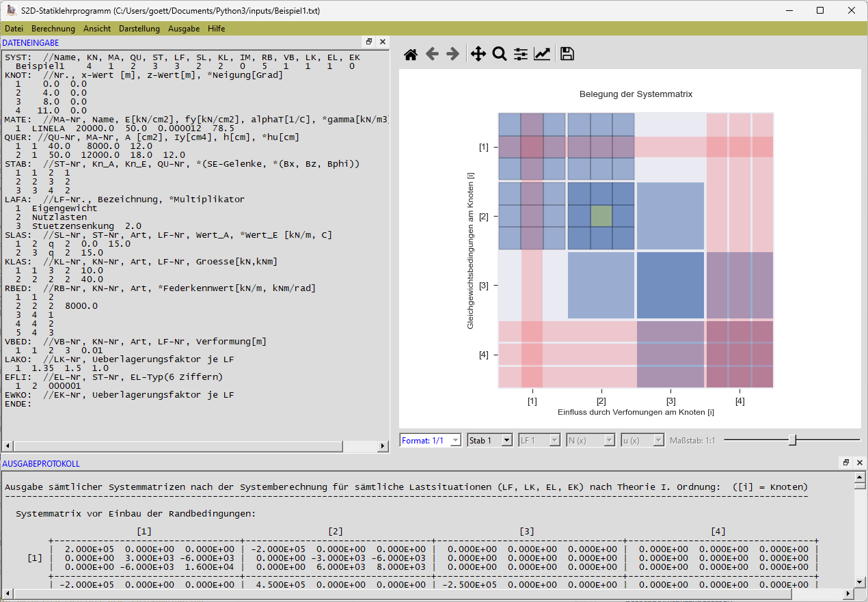
Task: Activate the Zoom magnifier tool
Action: pyautogui.click(x=500, y=55)
